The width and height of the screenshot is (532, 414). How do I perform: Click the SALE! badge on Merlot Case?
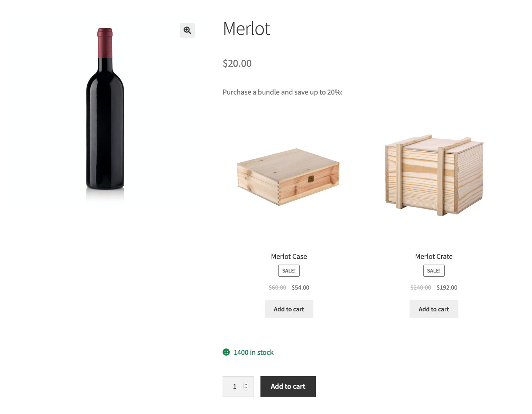pyautogui.click(x=289, y=270)
